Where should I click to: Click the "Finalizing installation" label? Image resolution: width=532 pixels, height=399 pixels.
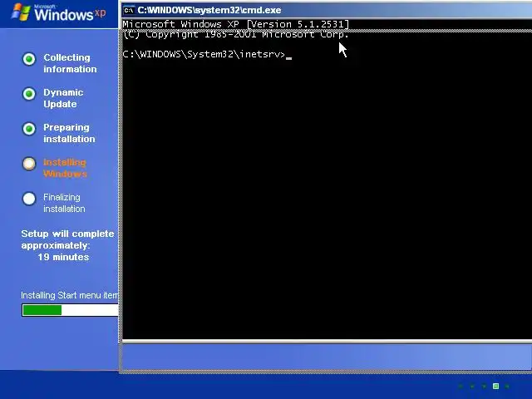(64, 203)
